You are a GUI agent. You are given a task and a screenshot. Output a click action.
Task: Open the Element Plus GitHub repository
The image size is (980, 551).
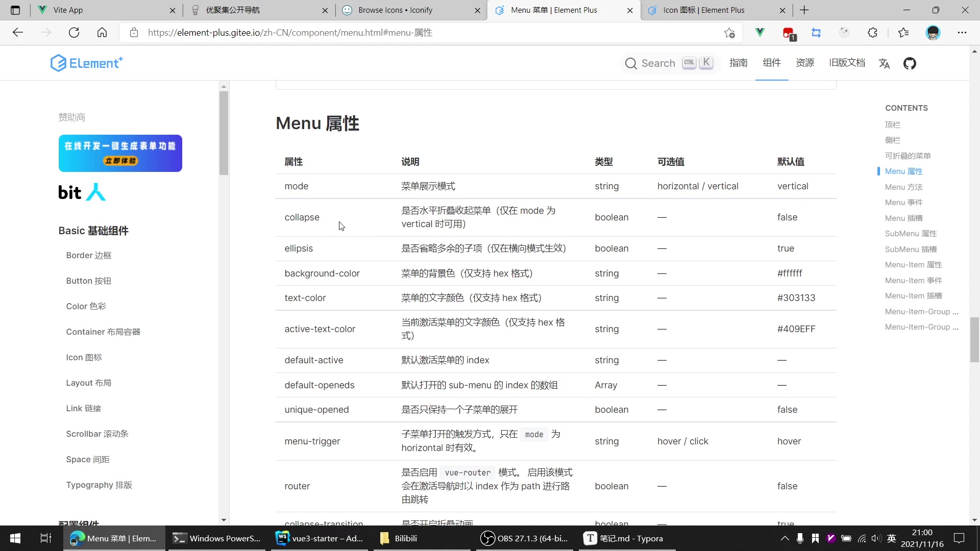click(910, 63)
